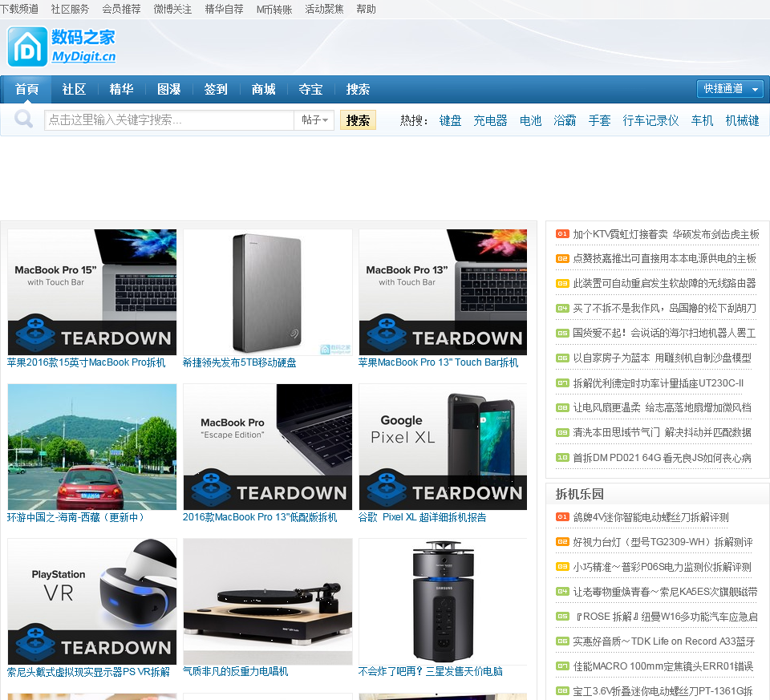Open the 搜索 navigation tab
The height and width of the screenshot is (700, 770).
tap(358, 89)
